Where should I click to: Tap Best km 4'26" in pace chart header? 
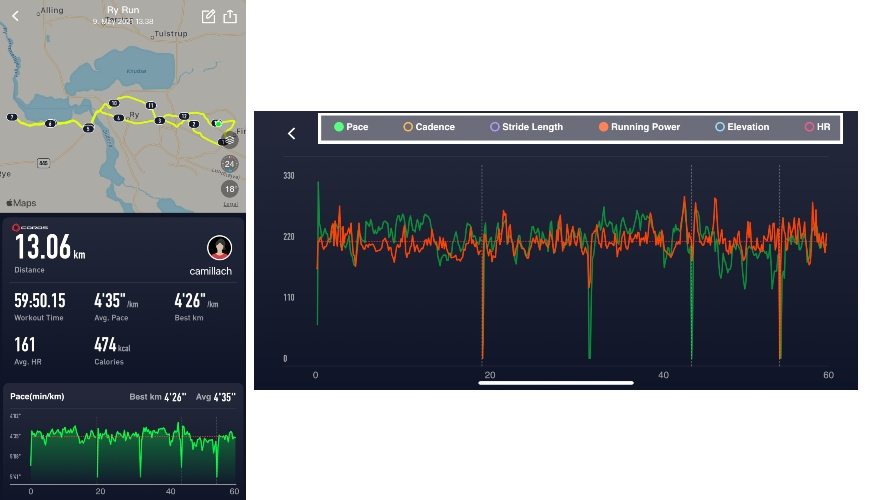[158, 397]
